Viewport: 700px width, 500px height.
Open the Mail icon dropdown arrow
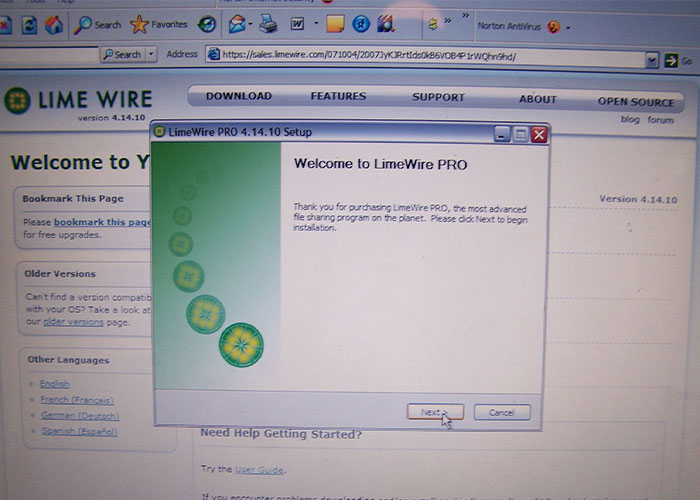251,24
